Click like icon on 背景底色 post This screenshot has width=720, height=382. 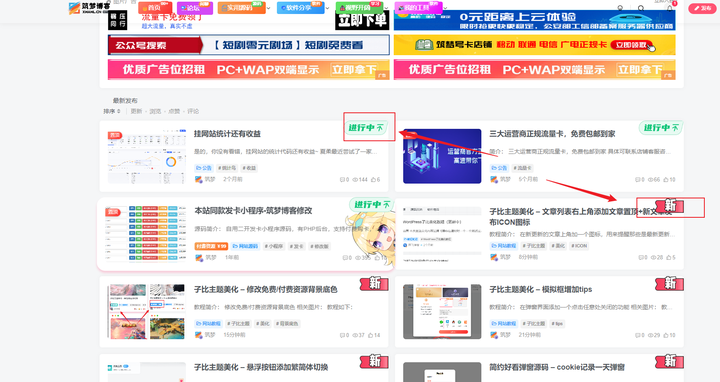click(371, 335)
